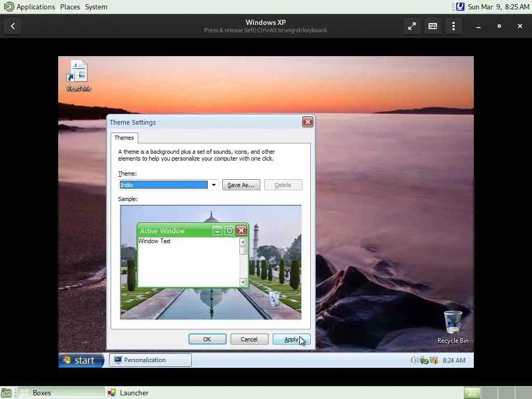
Task: Minimize the Boxes window
Action: [478, 26]
